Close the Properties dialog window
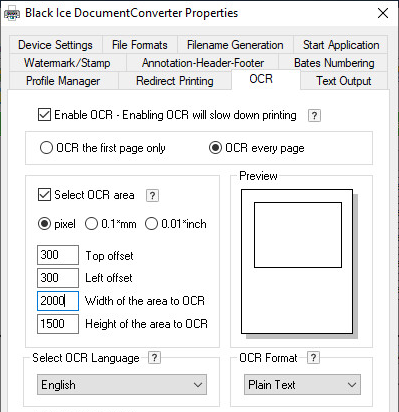This screenshot has height=412, width=399. point(383,13)
